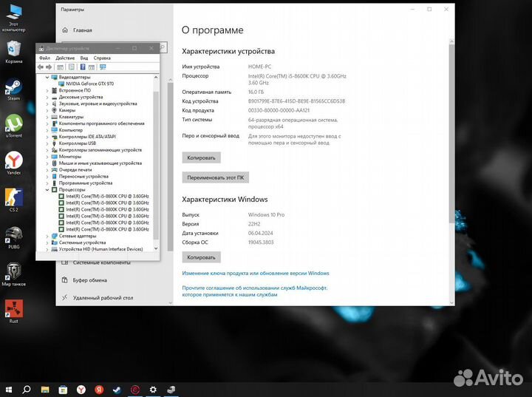Select the Steam desktop shortcut
532x397 pixels.
13,89
